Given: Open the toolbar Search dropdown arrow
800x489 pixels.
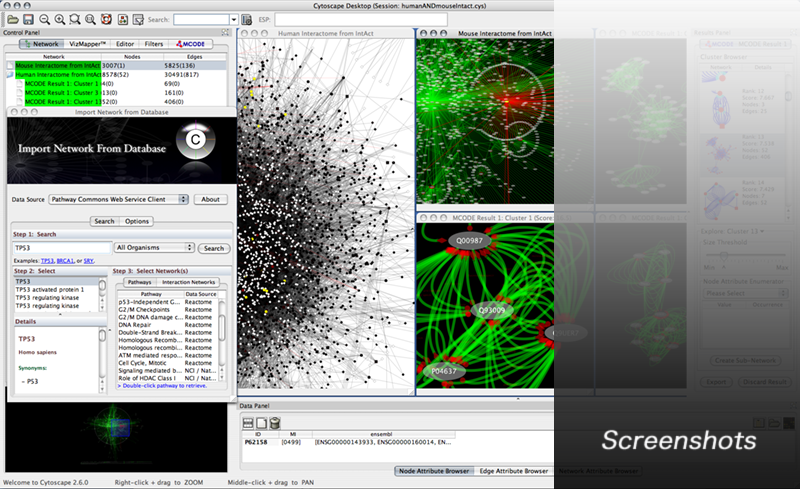Looking at the screenshot, I should [x=234, y=19].
